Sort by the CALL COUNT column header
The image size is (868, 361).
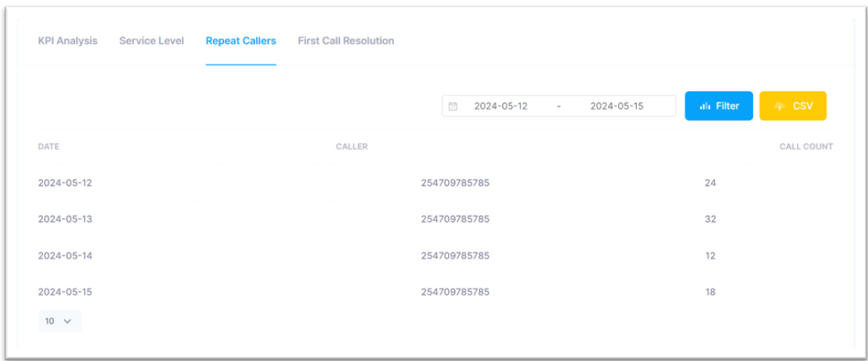click(x=806, y=147)
